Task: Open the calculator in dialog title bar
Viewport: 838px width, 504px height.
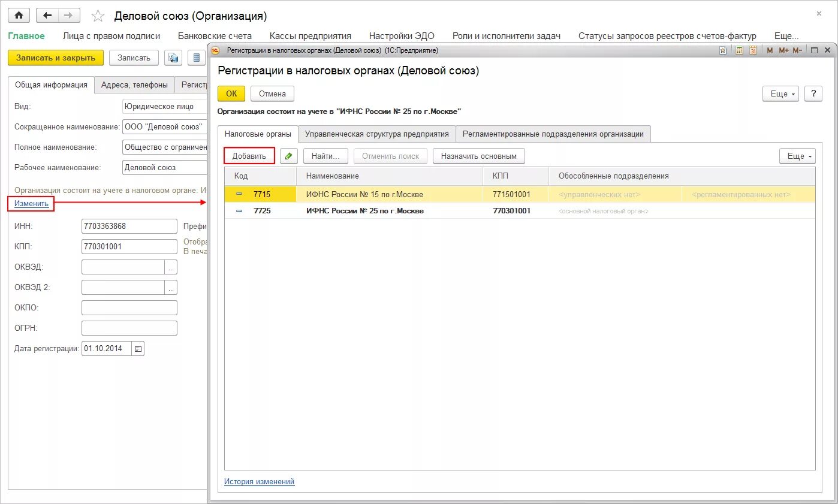Action: (x=739, y=50)
